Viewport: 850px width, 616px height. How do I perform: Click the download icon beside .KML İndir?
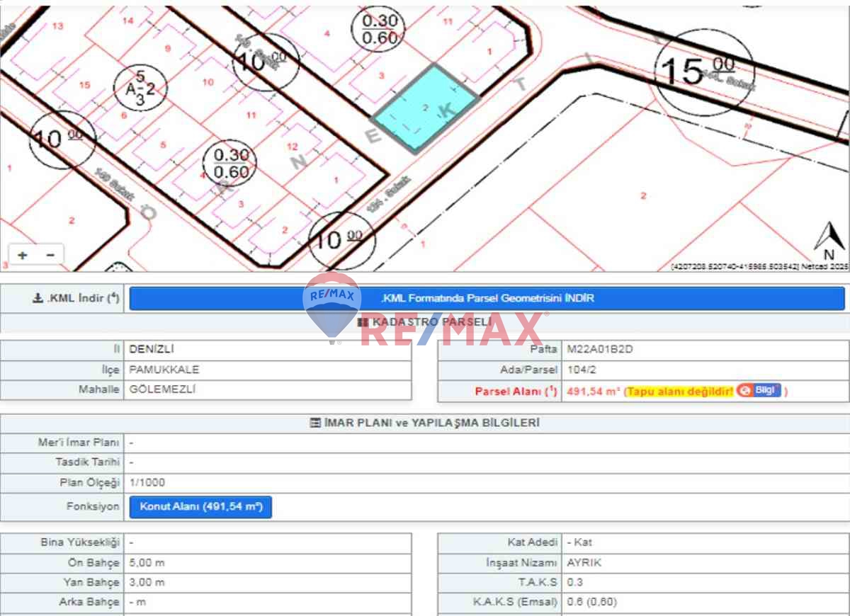click(38, 299)
